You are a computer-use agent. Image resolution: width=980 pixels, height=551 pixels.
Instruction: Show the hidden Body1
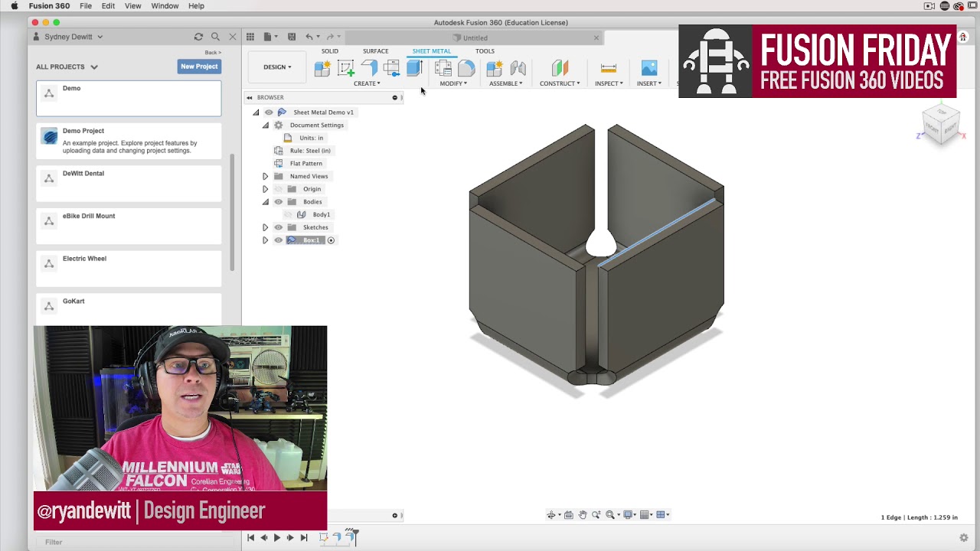(x=289, y=214)
